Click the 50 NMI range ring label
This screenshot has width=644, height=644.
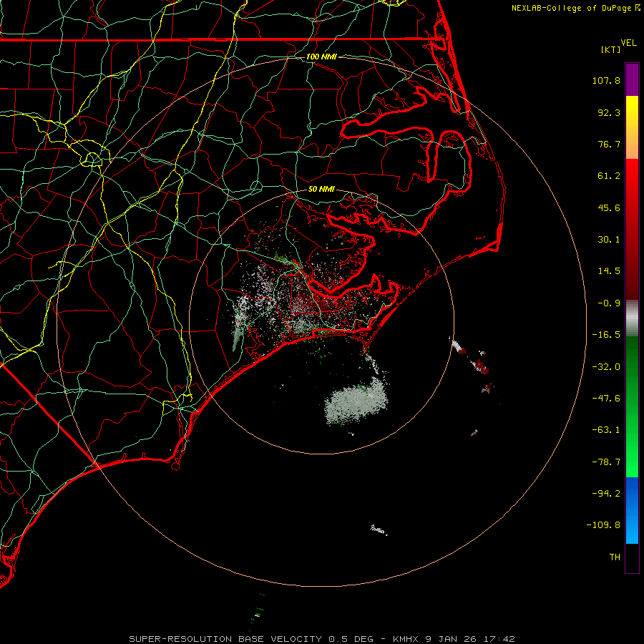tap(321, 189)
